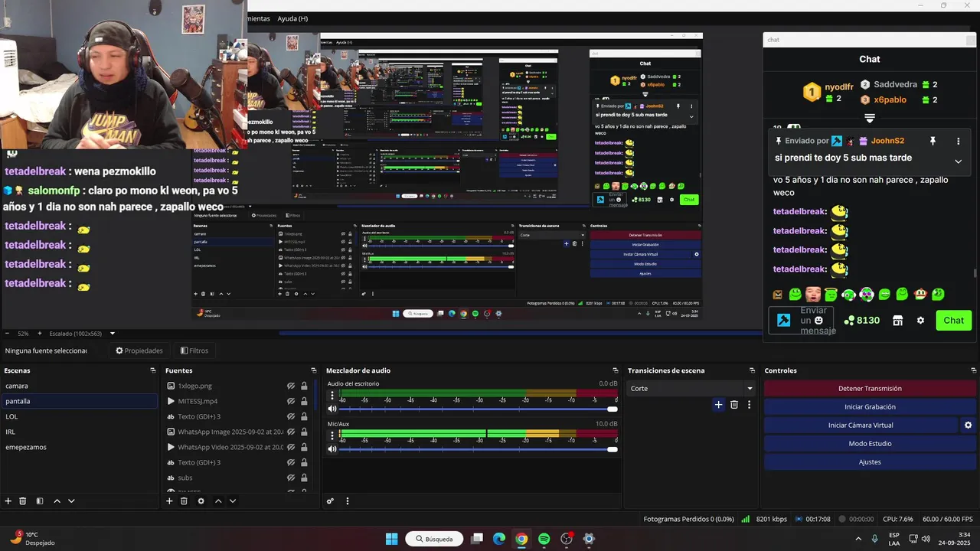The image size is (980, 551).
Task: Move source down in Fuentes list
Action: coord(233,501)
